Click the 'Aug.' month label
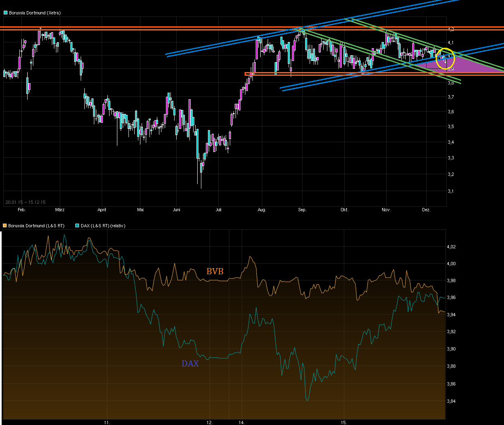This screenshot has height=425, width=504. coord(262,210)
